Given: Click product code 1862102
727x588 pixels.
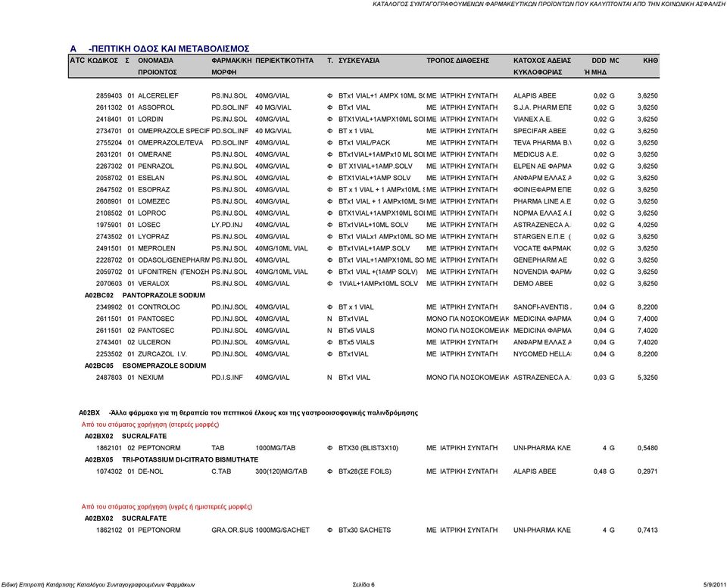Looking at the screenshot, I should click(109, 530).
